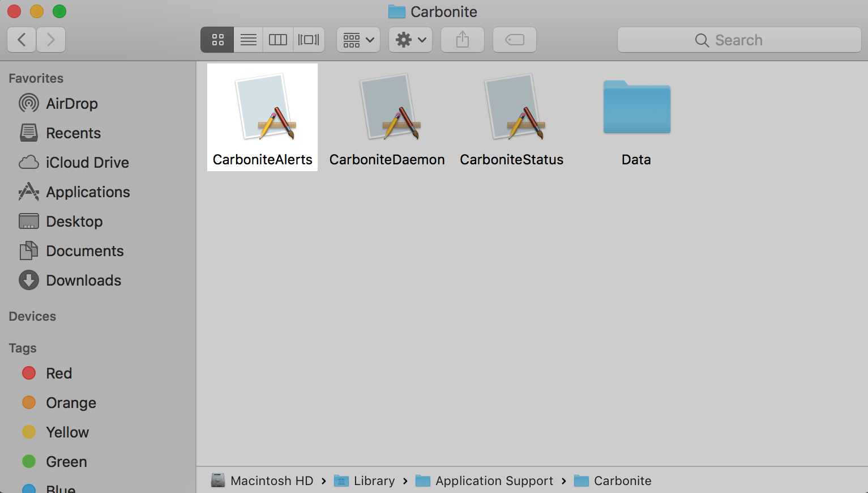Select the Red tag
The image size is (868, 493).
(58, 373)
